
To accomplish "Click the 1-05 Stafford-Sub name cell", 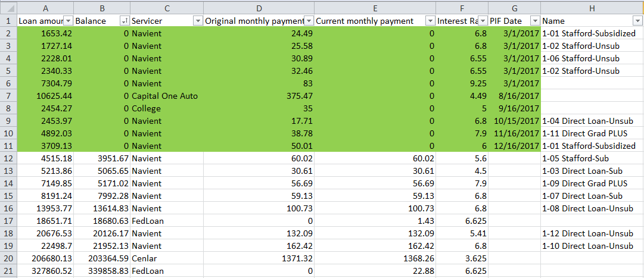I will tap(592, 158).
